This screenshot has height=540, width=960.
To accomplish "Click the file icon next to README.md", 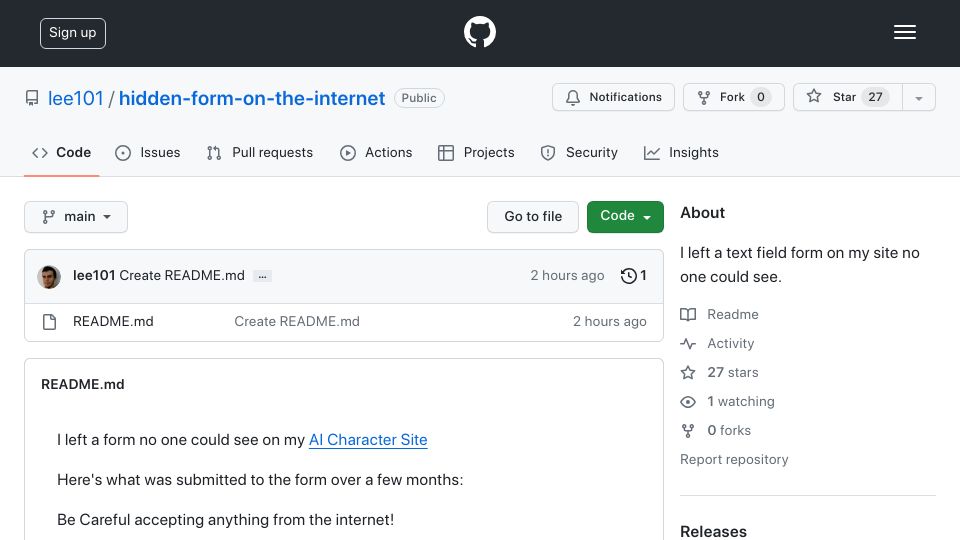I will coord(50,322).
